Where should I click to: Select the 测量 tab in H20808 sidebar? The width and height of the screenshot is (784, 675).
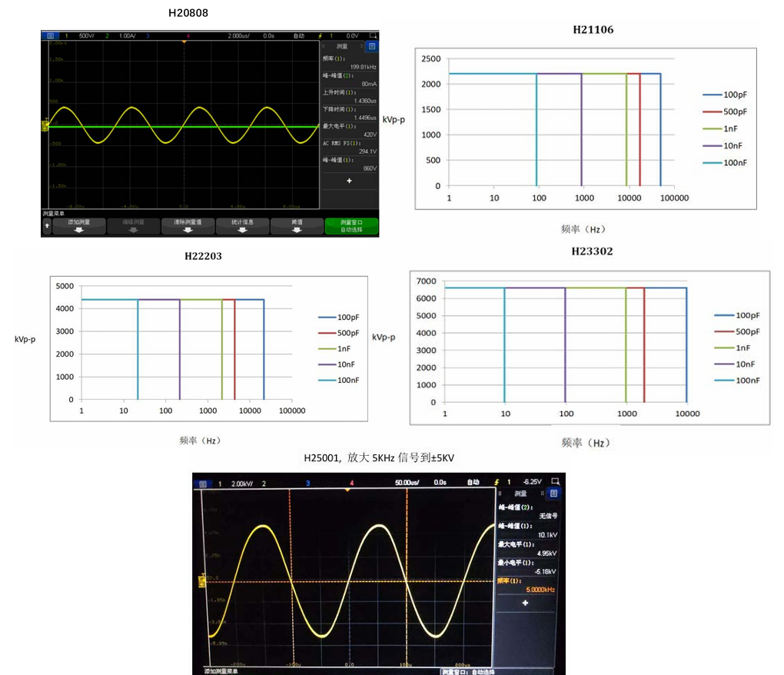click(x=342, y=46)
